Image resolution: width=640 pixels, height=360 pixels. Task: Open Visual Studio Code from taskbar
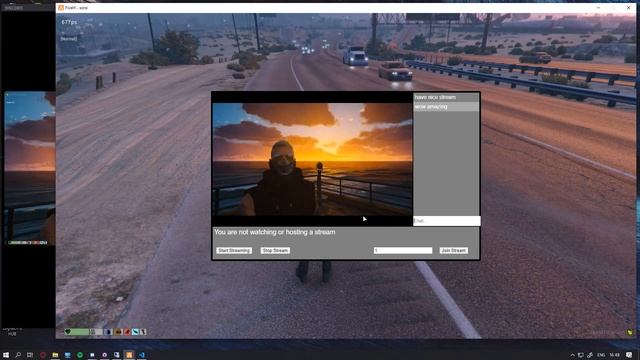(x=142, y=355)
